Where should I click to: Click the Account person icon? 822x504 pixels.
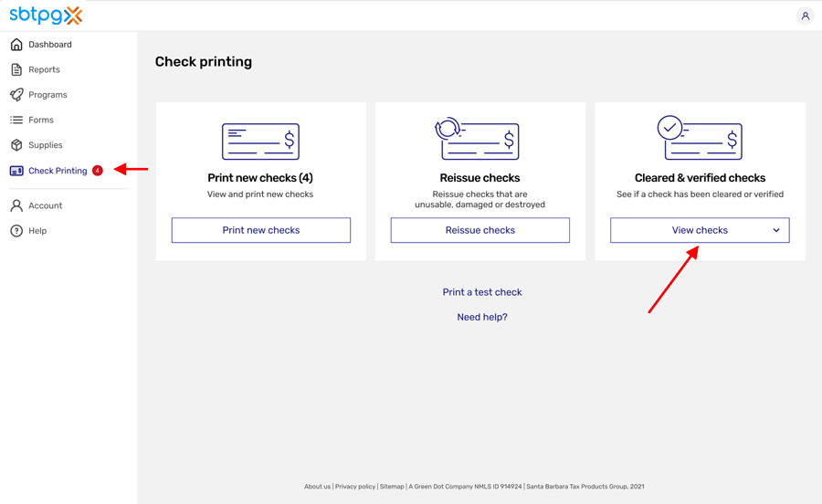click(x=16, y=205)
